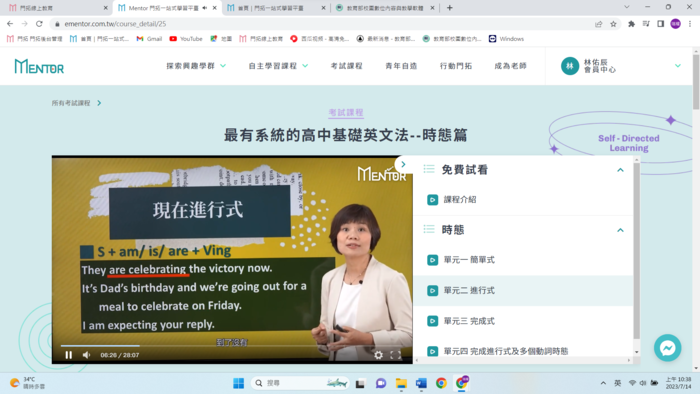Click the 時態 list icon
700x394 pixels.
[x=429, y=229]
